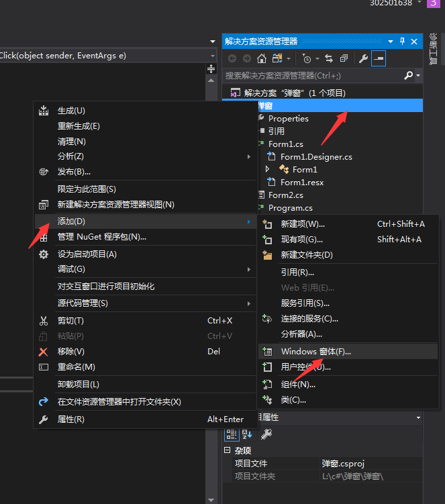The height and width of the screenshot is (504, 445).
Task: Click the Pending Changes Filter clock icon
Action: click(x=307, y=58)
